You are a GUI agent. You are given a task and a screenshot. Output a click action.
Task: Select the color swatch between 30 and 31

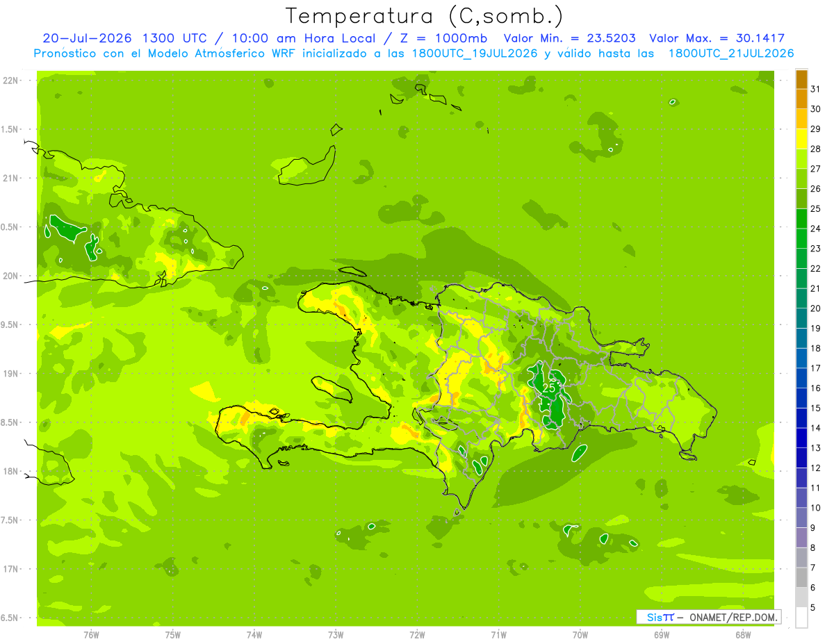click(801, 99)
